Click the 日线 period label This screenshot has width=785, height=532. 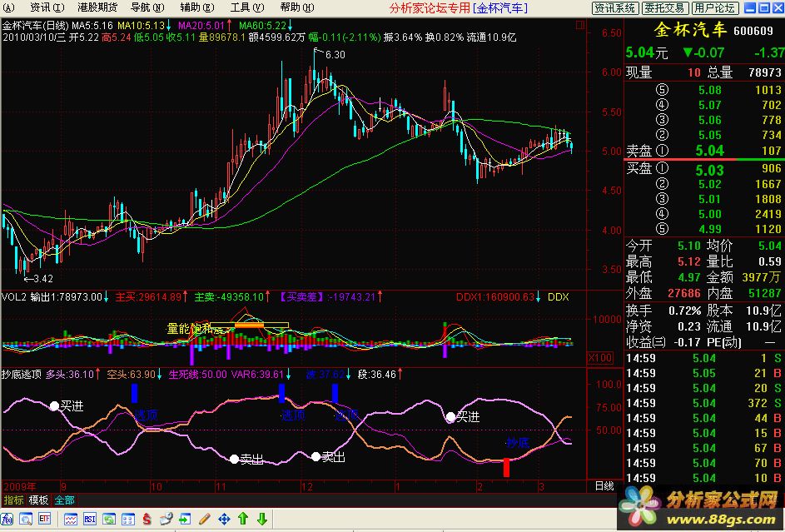coord(604,486)
